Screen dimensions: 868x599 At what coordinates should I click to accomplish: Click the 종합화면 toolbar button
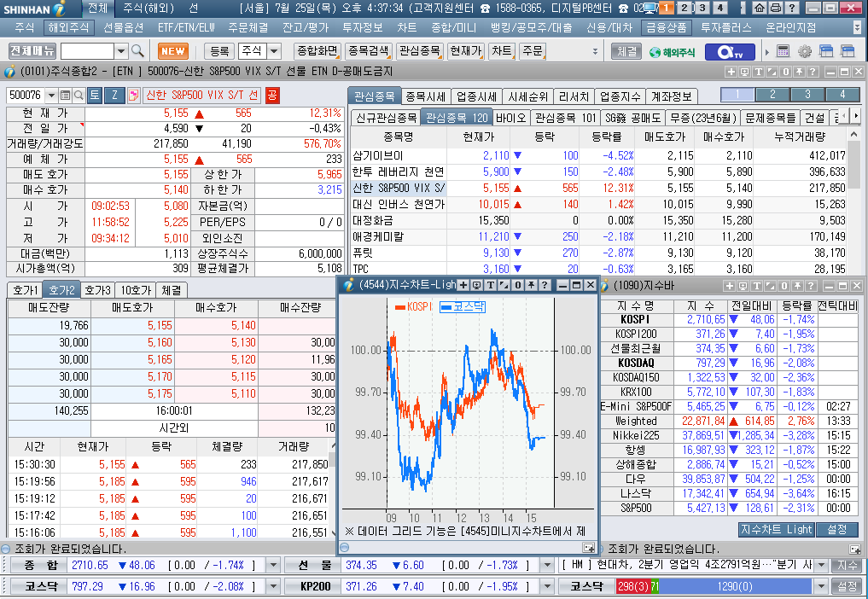[x=317, y=51]
